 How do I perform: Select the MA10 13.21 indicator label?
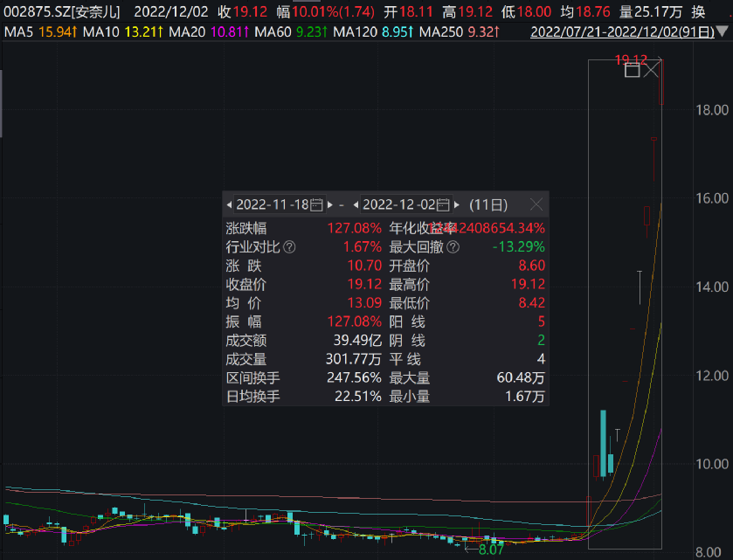pyautogui.click(x=123, y=31)
